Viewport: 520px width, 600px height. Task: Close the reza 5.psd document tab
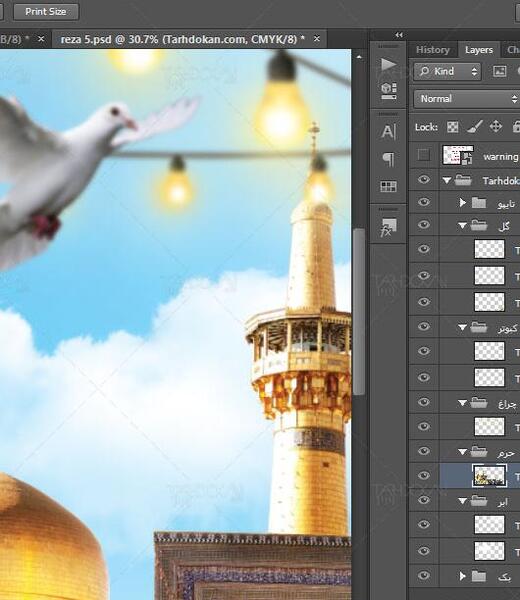[x=316, y=39]
